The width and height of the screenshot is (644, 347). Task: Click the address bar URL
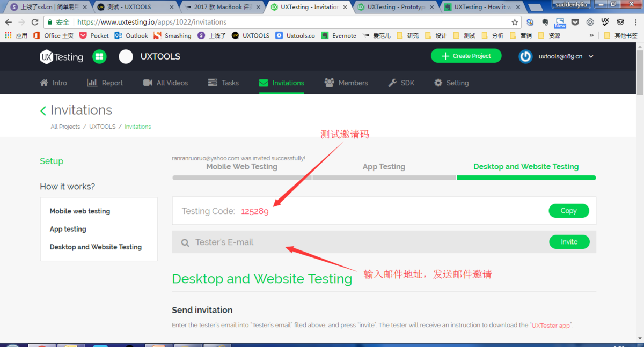(x=152, y=22)
